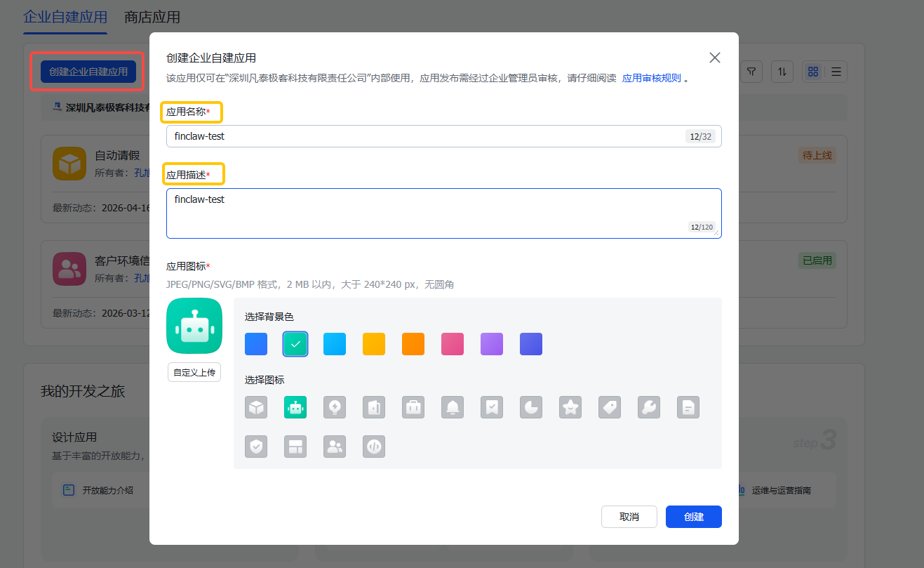Viewport: 924px width, 568px height.
Task: Click 创建企业自建应用 button behind dialog
Action: click(88, 72)
